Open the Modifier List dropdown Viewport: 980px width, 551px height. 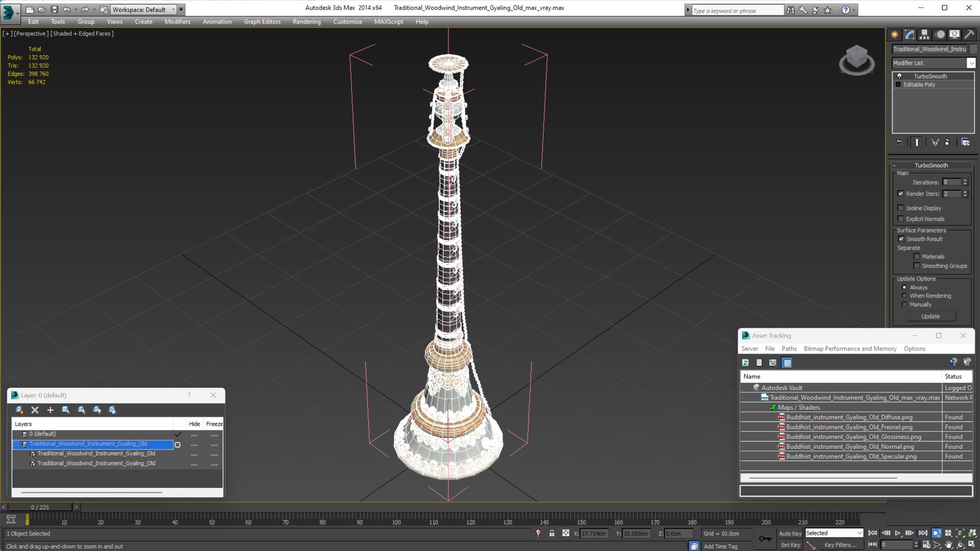click(x=971, y=63)
